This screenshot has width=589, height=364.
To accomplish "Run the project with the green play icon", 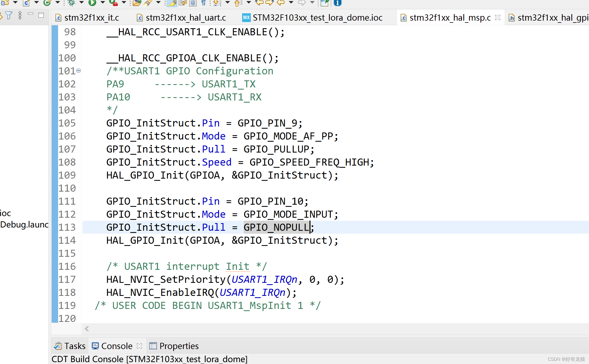I will pos(93,3).
